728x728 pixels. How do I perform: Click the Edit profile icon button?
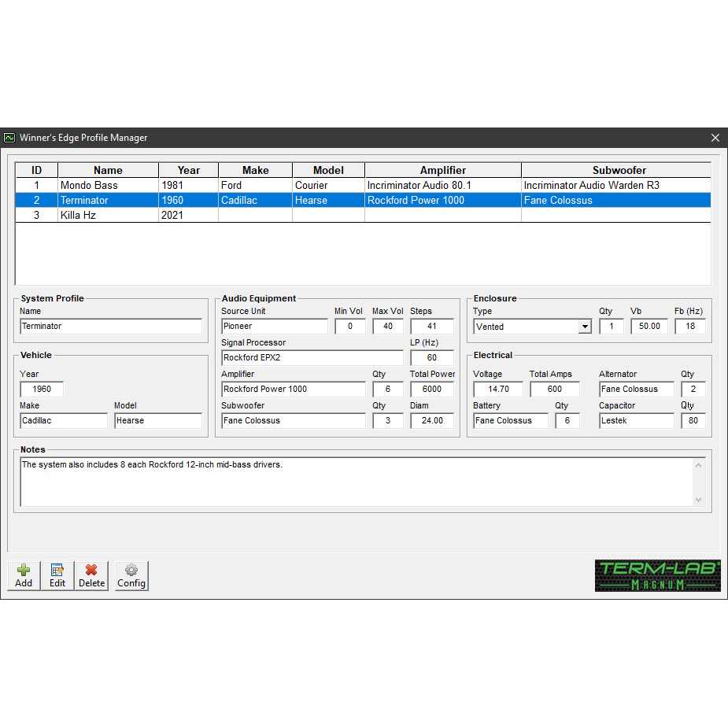[x=57, y=575]
